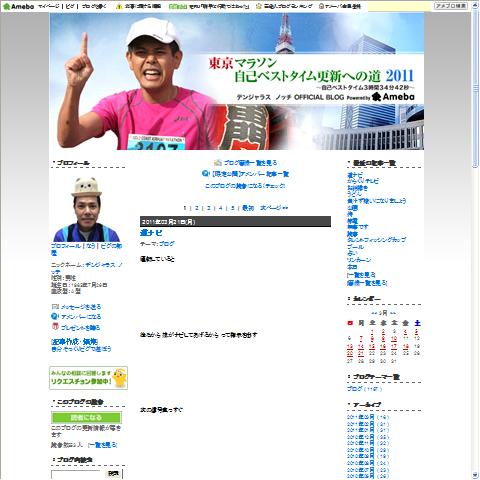Click the envelope icon beside メッセージを送る

tap(55, 306)
